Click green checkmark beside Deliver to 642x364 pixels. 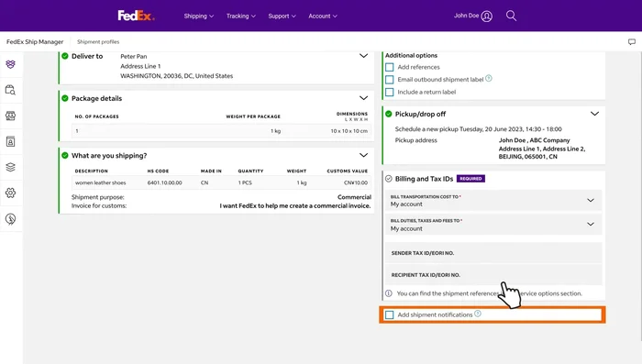click(x=65, y=56)
